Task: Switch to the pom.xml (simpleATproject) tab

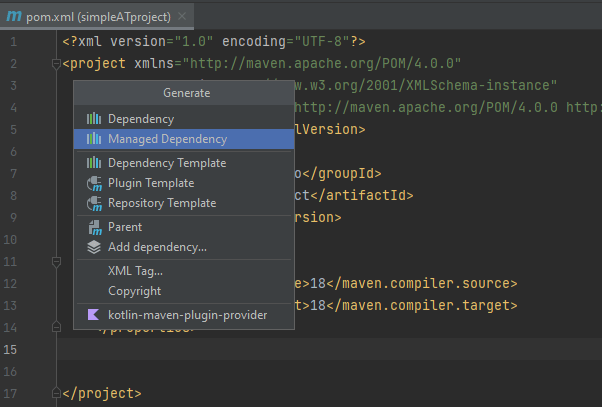Action: [x=97, y=17]
